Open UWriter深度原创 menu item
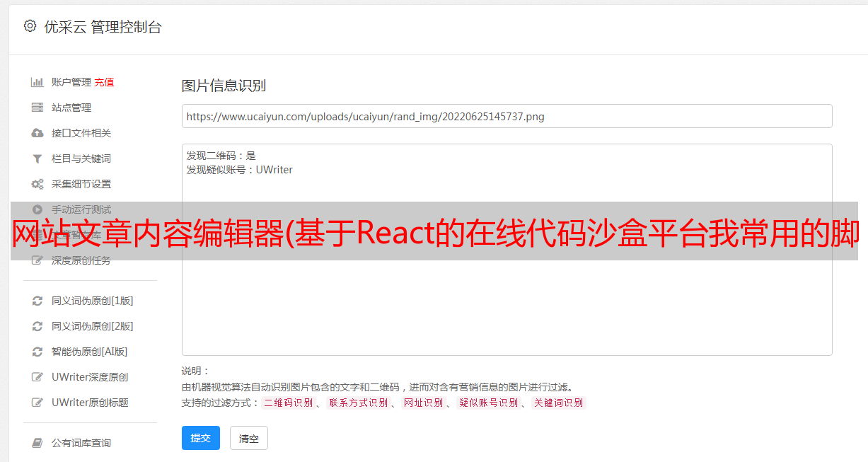Viewport: 868px width, 462px height. (x=90, y=377)
